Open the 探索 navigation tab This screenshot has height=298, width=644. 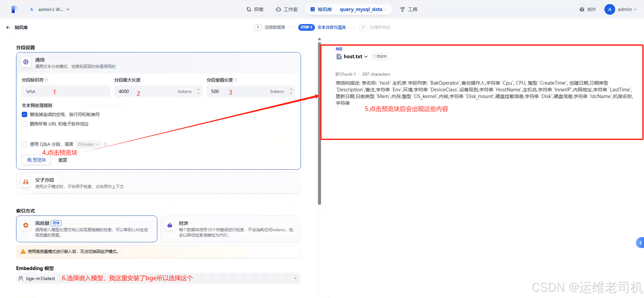(255, 9)
